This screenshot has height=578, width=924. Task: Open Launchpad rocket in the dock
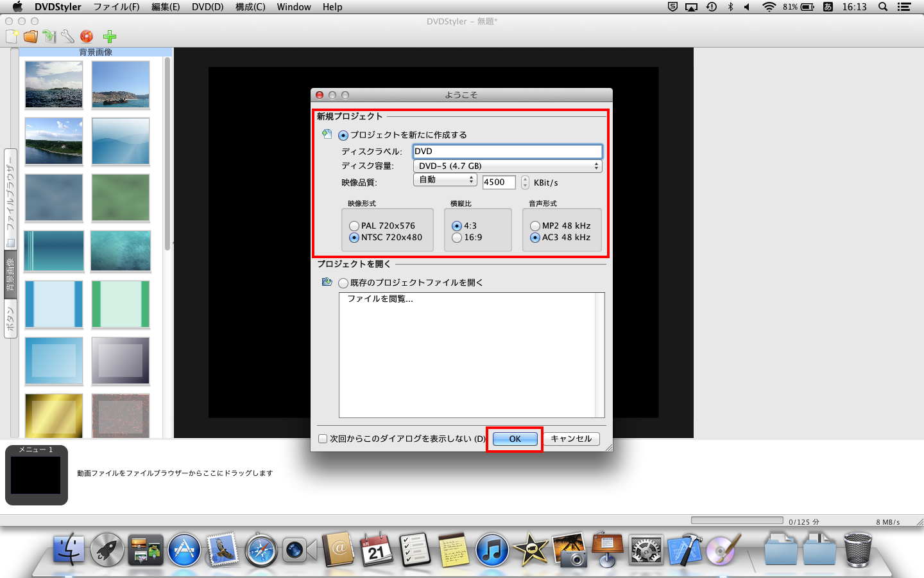click(107, 550)
